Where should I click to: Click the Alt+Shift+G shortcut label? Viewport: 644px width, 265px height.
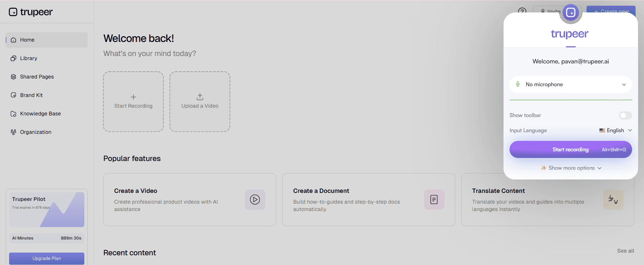(614, 150)
